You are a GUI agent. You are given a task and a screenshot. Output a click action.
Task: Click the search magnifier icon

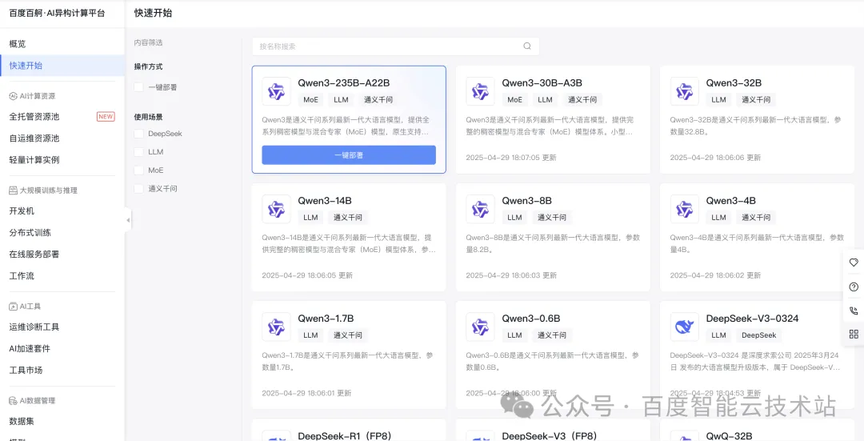527,46
